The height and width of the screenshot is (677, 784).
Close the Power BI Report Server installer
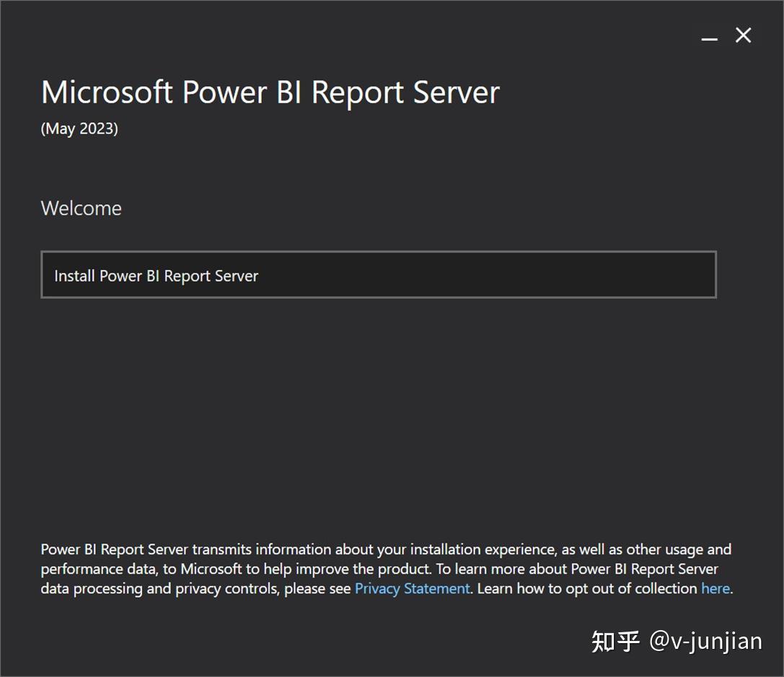click(x=743, y=35)
